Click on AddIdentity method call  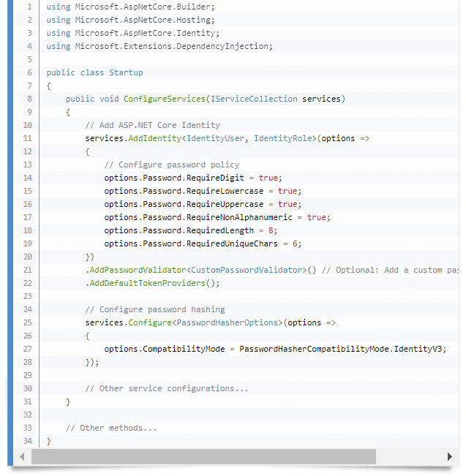tap(155, 138)
